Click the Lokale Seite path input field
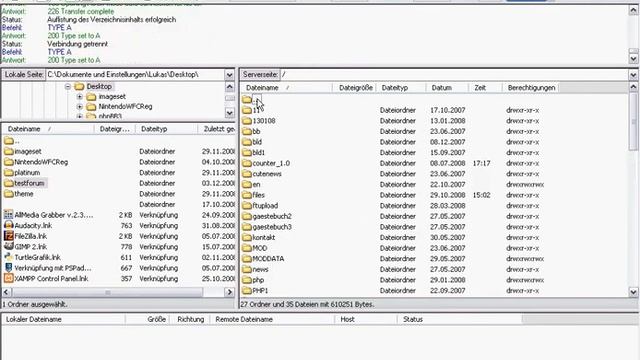 [135, 75]
